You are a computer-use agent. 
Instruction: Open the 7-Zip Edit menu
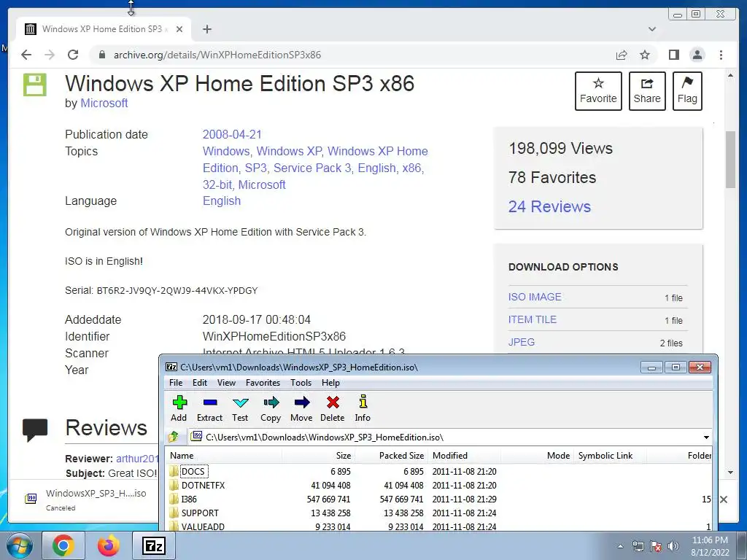point(200,382)
